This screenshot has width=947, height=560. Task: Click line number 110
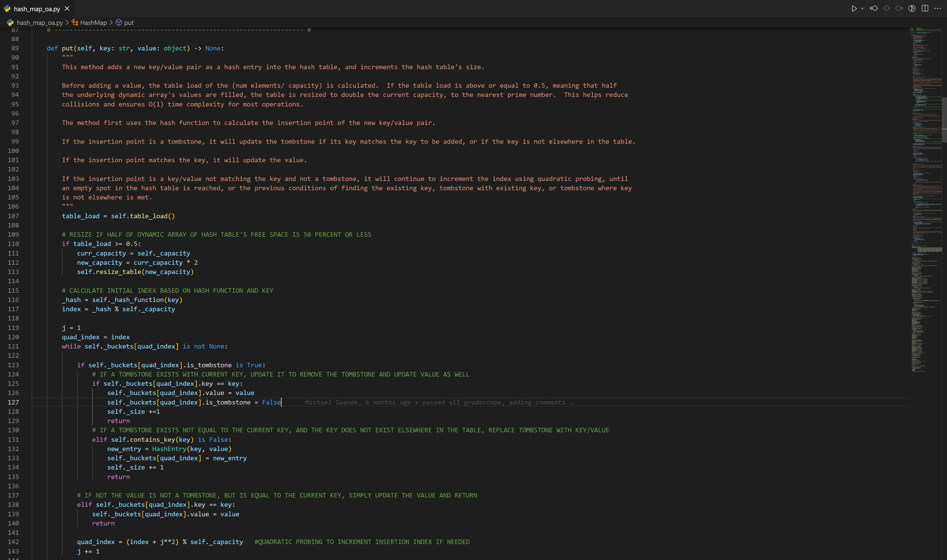click(13, 244)
